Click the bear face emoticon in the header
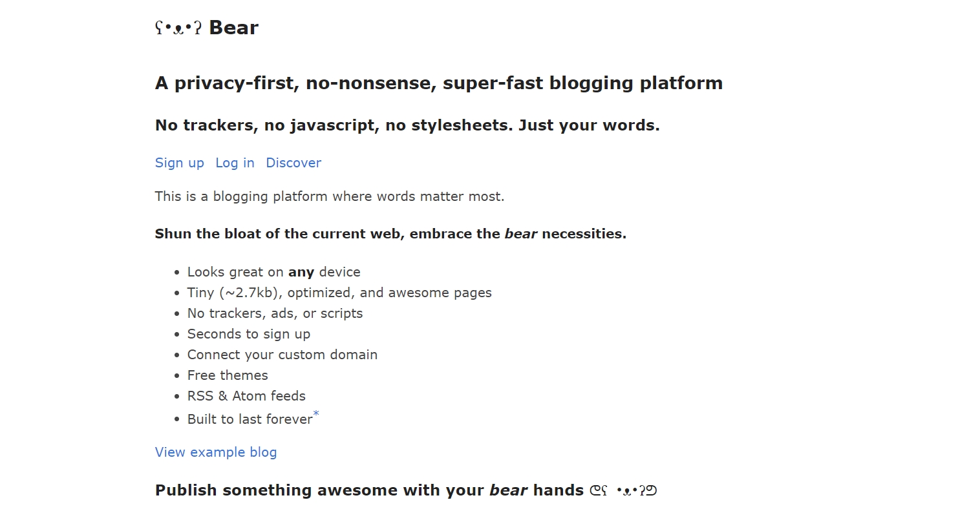The height and width of the screenshot is (511, 980). coord(177,27)
